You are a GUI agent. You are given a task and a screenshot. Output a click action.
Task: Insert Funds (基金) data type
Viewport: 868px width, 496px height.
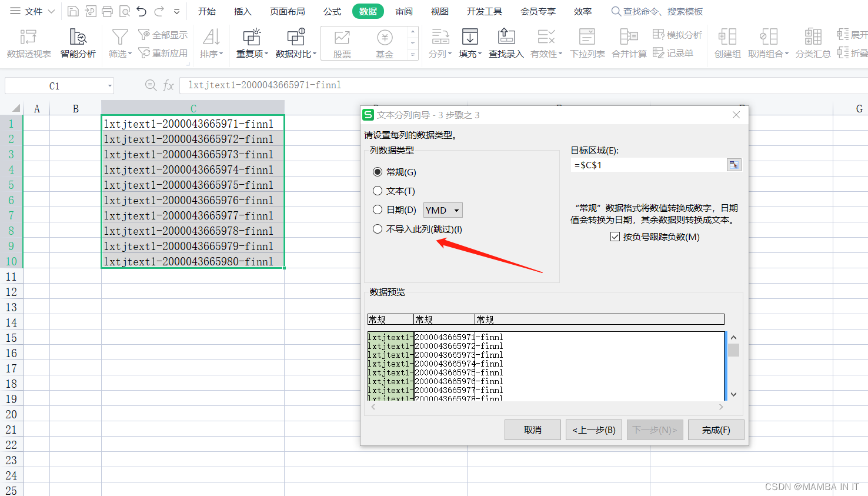click(385, 44)
